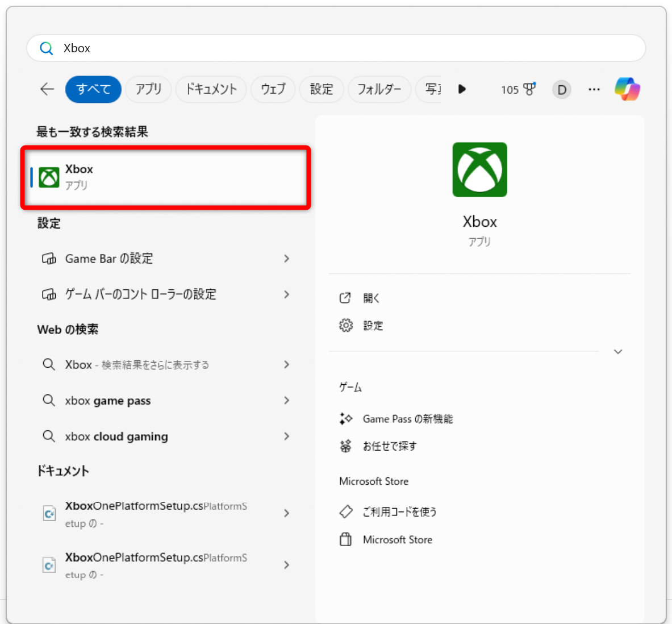Click the Microsoft Store shopping bag icon

point(346,539)
